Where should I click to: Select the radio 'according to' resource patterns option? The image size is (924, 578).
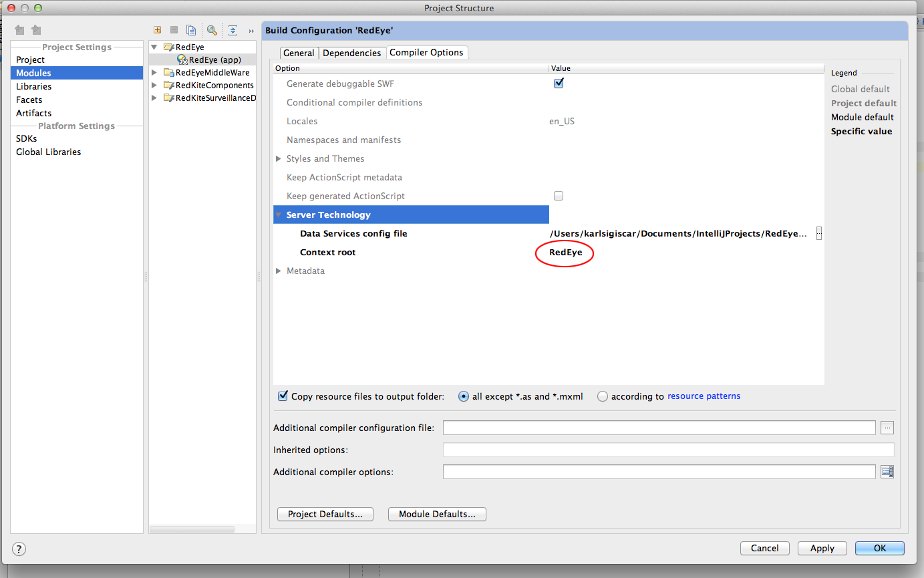click(602, 396)
